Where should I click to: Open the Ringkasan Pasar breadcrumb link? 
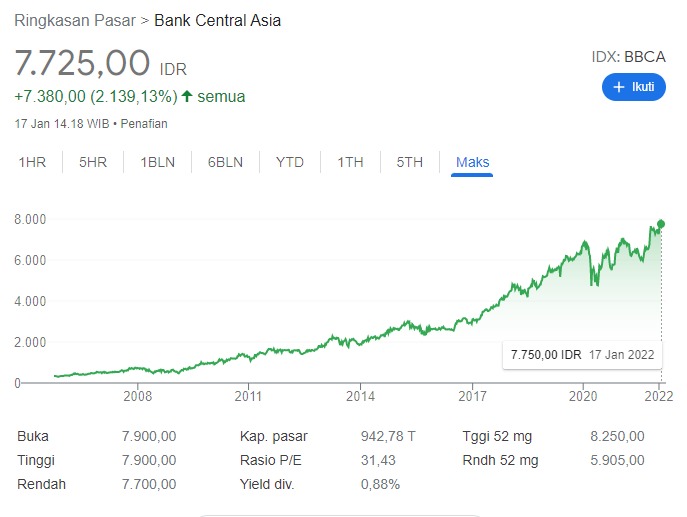point(75,20)
